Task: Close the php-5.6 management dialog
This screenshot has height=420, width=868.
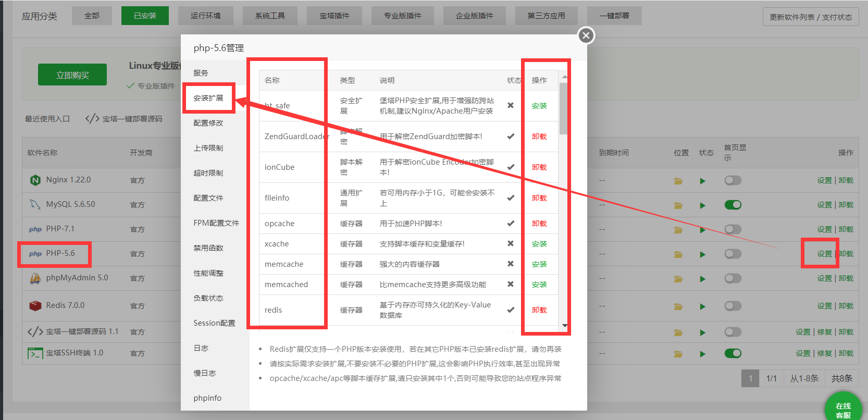Action: point(586,35)
